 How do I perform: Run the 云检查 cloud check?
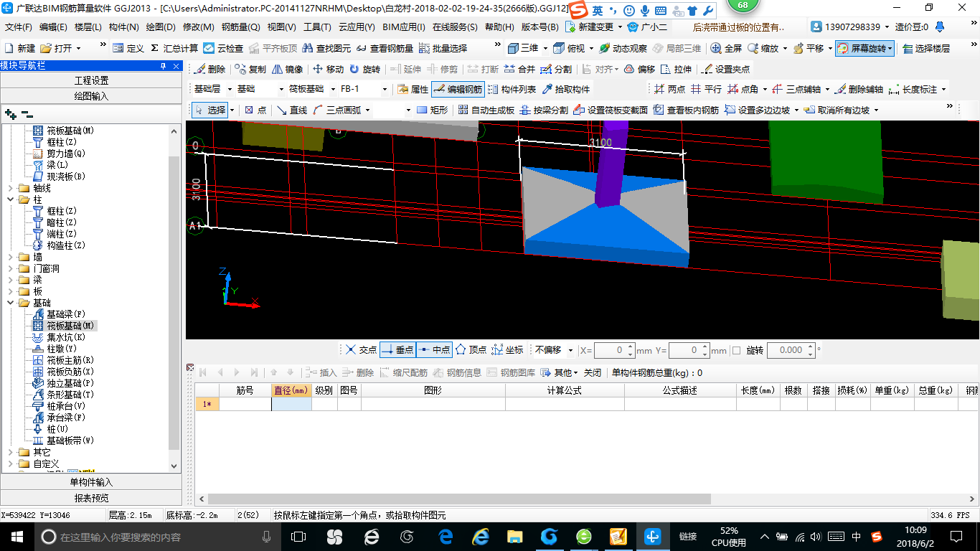point(224,48)
